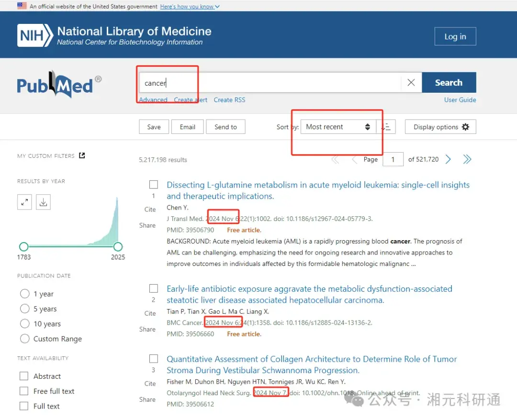
Task: Download the Results by Year data
Action: [x=43, y=202]
